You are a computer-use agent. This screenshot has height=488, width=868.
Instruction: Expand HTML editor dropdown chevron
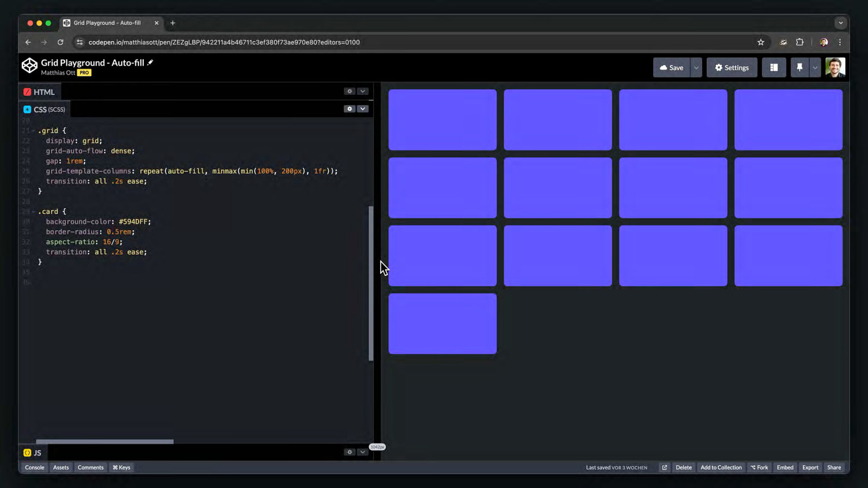[363, 91]
